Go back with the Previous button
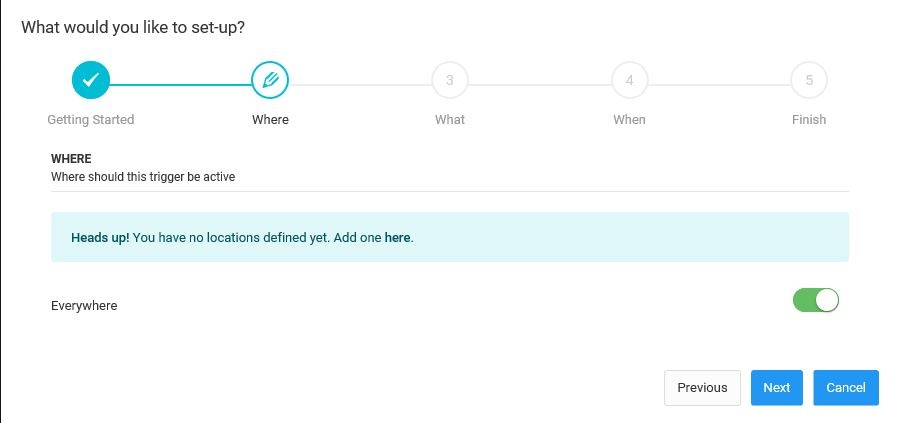 tap(702, 388)
